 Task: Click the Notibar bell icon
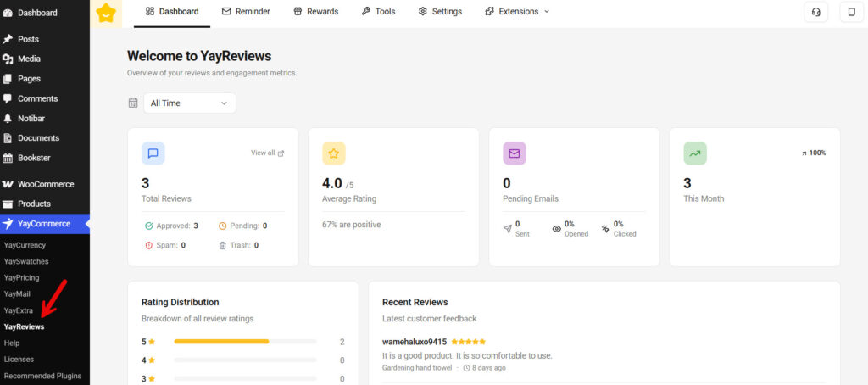tap(8, 119)
